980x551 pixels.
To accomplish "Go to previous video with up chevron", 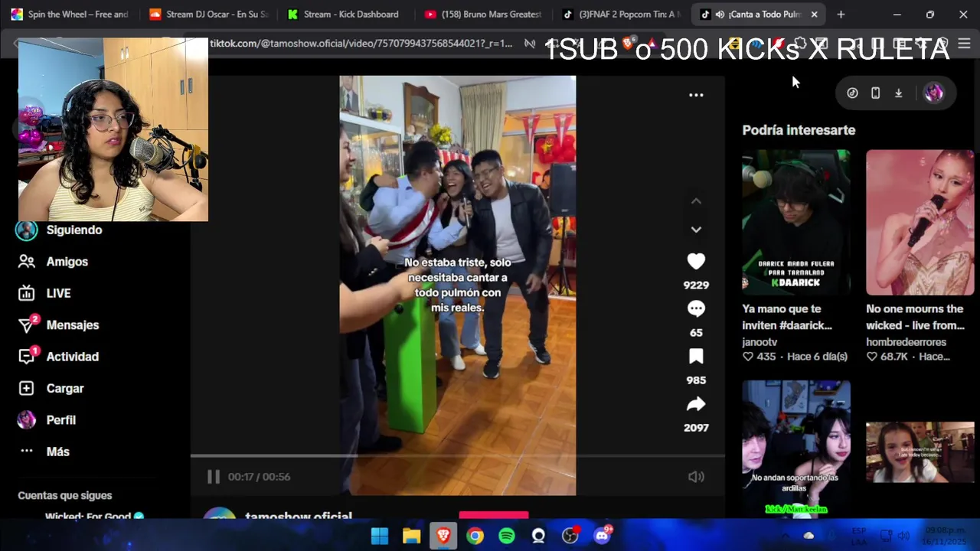I will point(696,201).
